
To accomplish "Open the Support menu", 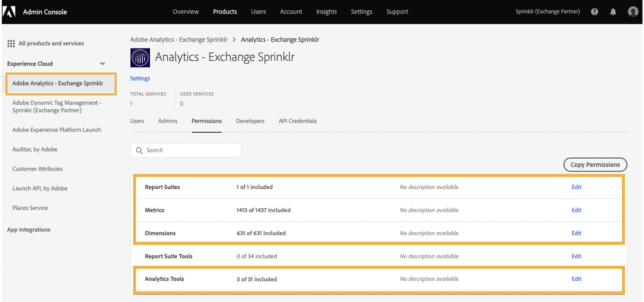I will 397,12.
